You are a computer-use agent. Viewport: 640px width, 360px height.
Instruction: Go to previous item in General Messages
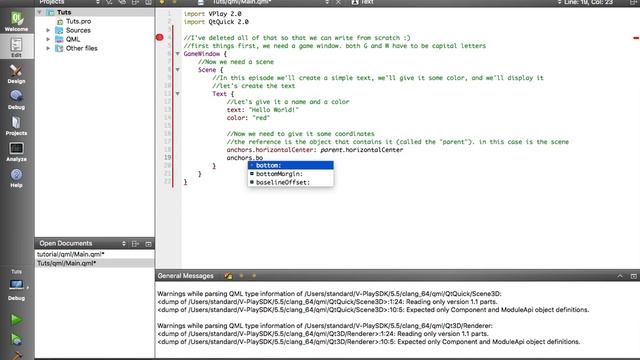pyautogui.click(x=242, y=276)
